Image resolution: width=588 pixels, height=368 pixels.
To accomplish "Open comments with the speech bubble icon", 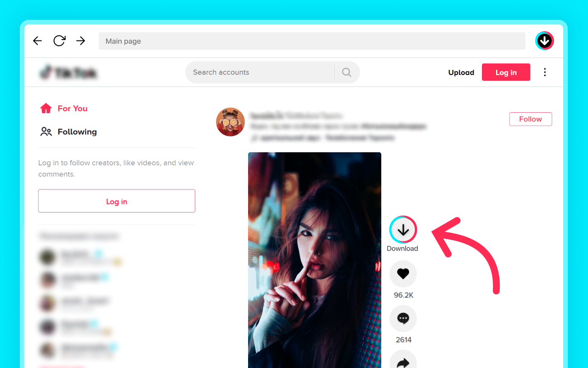I will pyautogui.click(x=403, y=319).
